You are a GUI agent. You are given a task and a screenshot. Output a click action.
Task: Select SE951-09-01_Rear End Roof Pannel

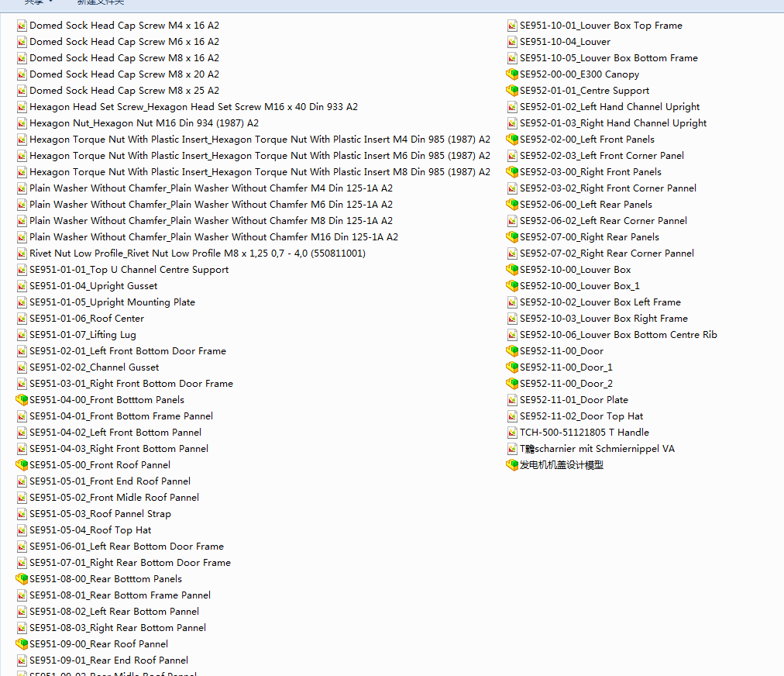(x=108, y=660)
